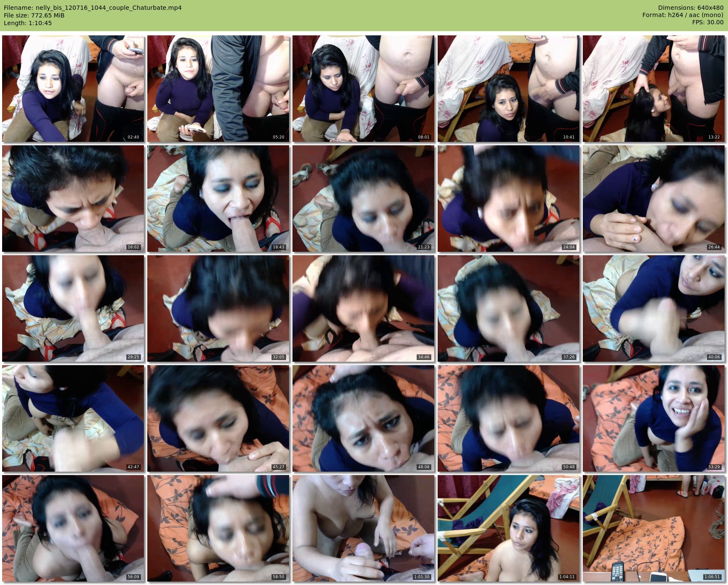The image size is (728, 585).
Task: Click the 29:25 frame
Action: coord(73,308)
